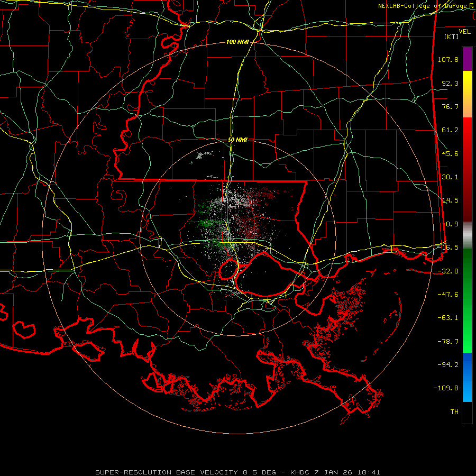The image size is (476, 476).
Task: Click the -63.1 legend value
Action: pyautogui.click(x=448, y=318)
